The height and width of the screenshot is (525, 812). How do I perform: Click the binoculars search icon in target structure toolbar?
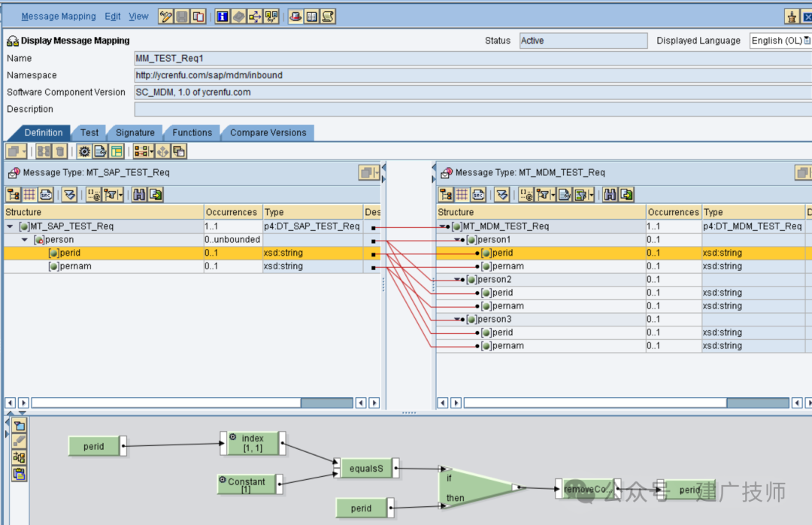pos(610,195)
